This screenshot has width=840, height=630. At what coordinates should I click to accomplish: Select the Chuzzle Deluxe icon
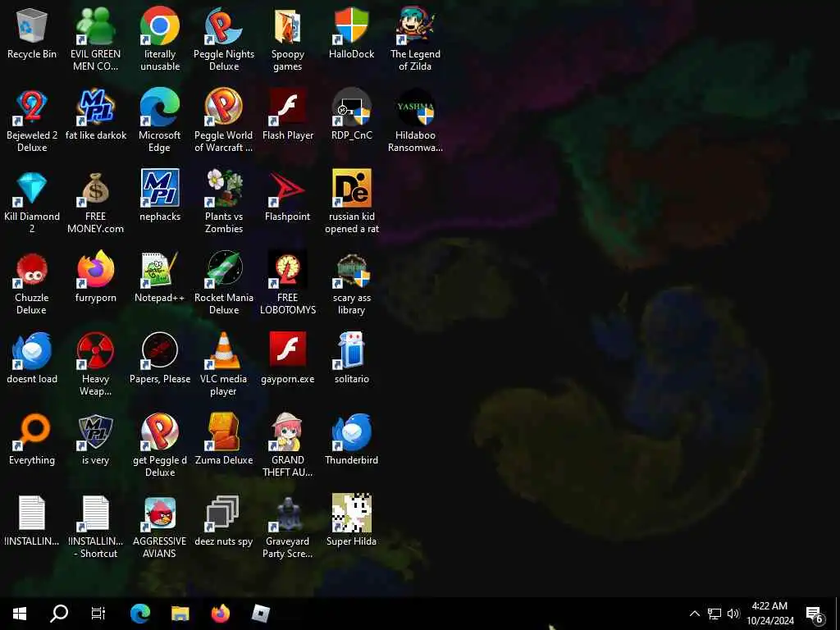point(32,283)
